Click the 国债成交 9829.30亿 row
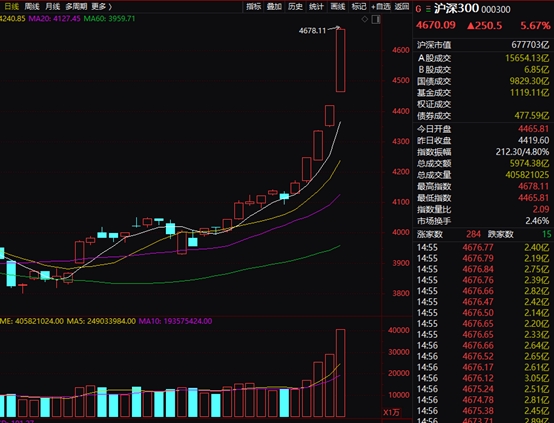 coord(483,81)
